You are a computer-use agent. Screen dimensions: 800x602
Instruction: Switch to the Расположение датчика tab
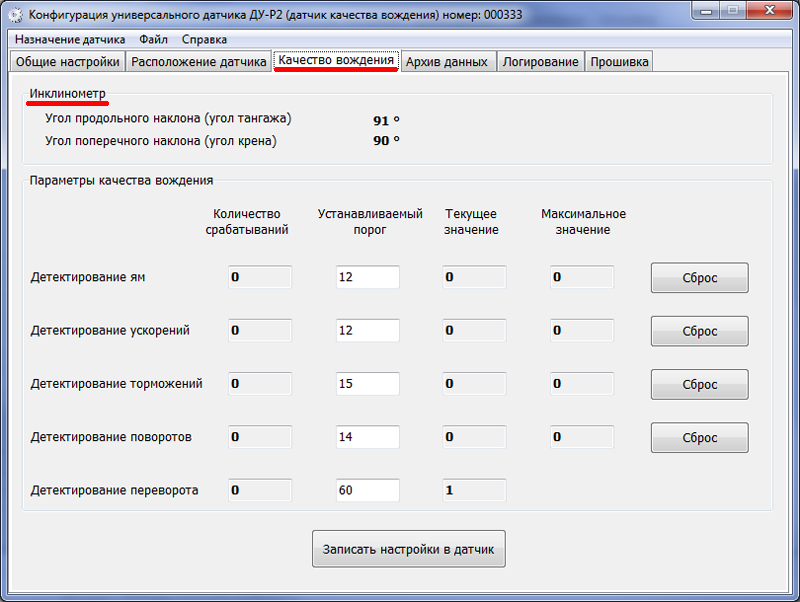pos(198,62)
